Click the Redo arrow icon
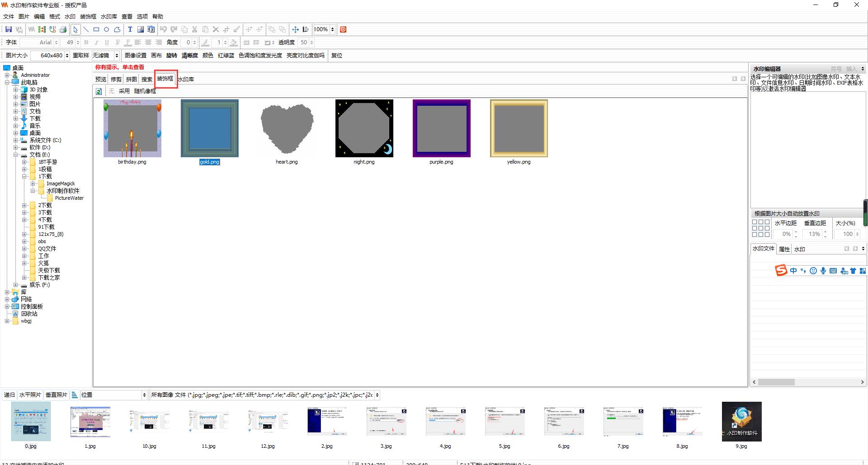The image size is (868, 465). [x=174, y=29]
